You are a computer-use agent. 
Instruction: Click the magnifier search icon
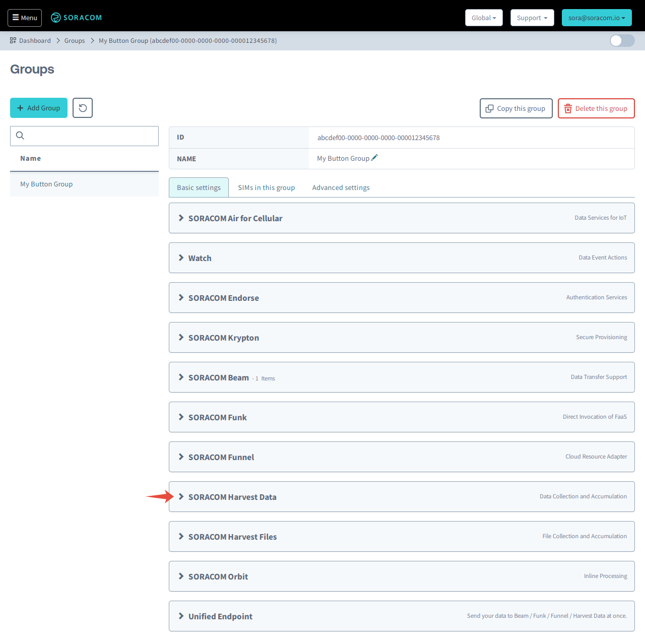(x=20, y=136)
